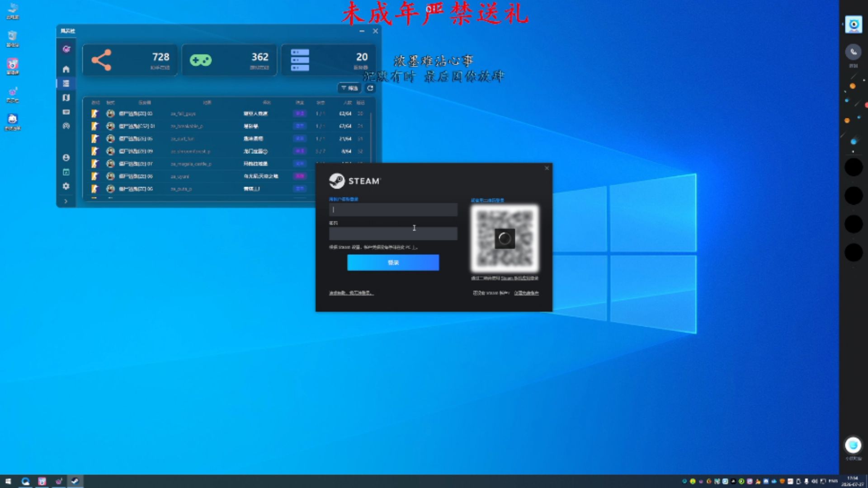Click the round blue assistant icon in right panel
868x488 pixels.
[853, 446]
